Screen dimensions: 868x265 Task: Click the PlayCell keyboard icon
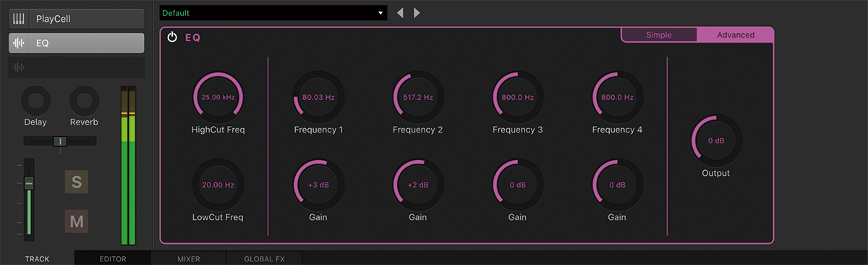(19, 19)
